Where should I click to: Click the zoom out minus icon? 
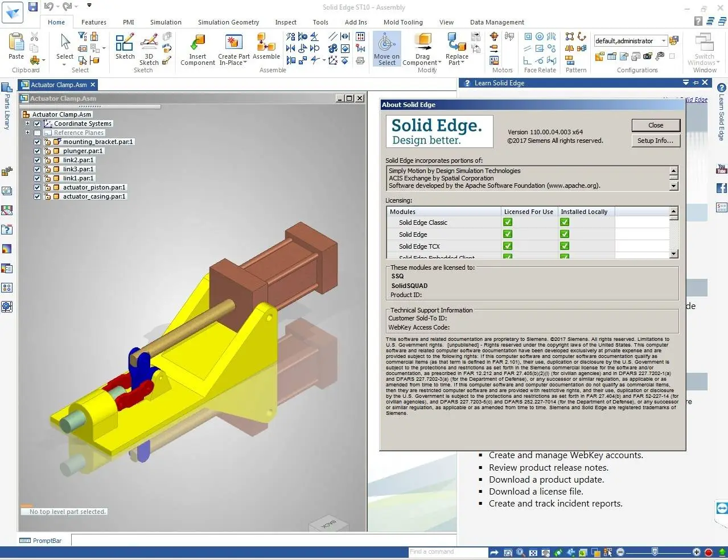click(x=620, y=552)
